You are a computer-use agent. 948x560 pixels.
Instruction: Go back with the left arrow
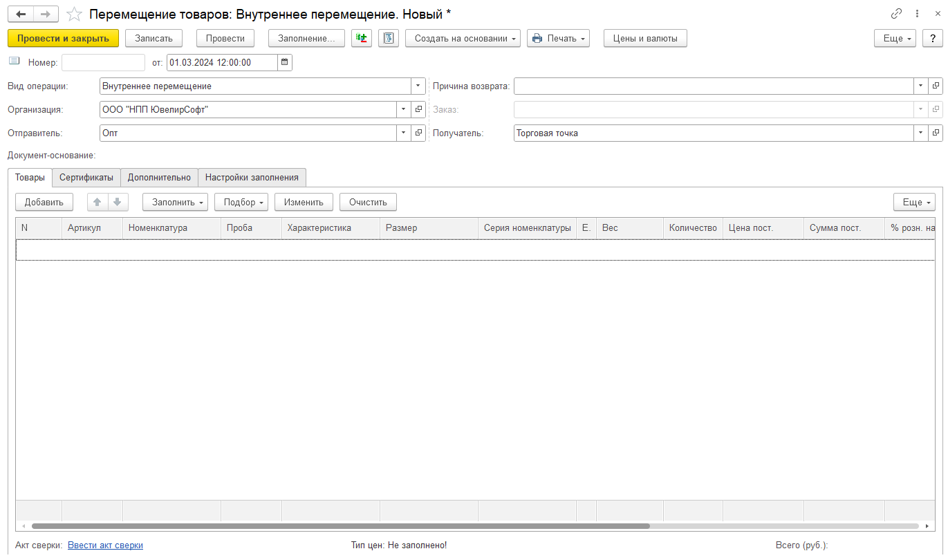(21, 14)
